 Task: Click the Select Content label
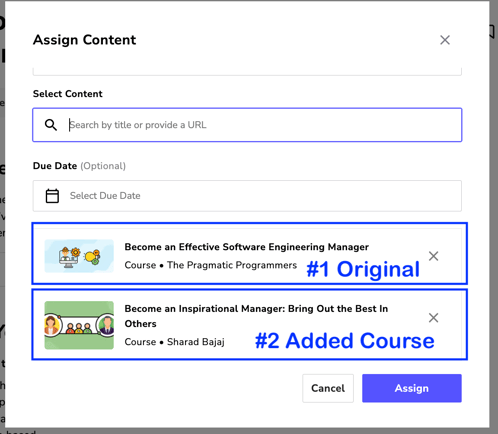point(68,94)
